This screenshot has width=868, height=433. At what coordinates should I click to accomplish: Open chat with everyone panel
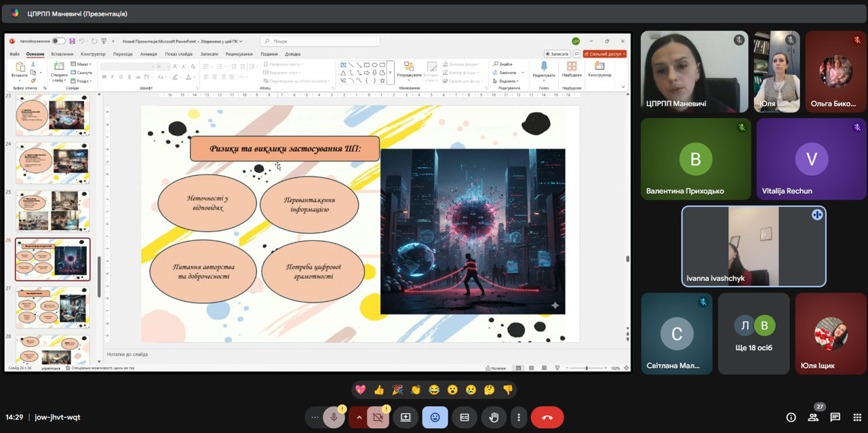(x=835, y=417)
